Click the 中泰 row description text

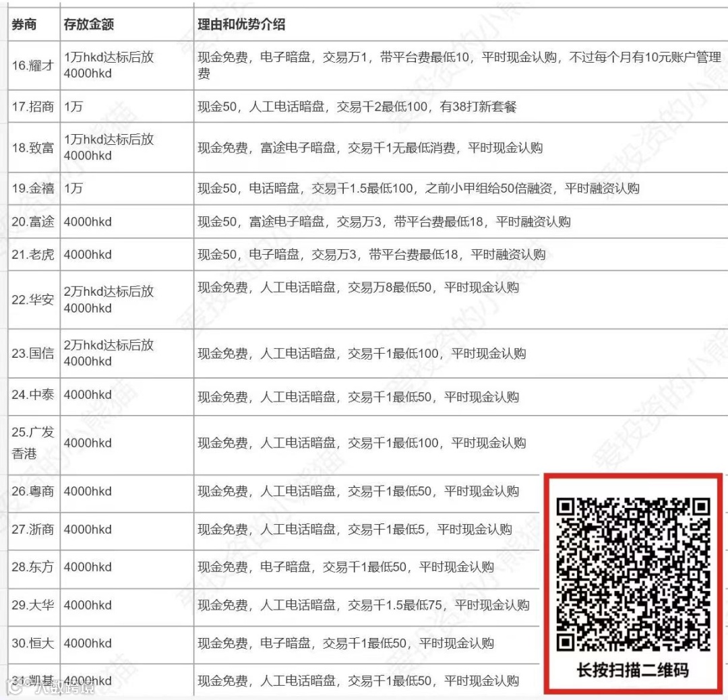358,397
